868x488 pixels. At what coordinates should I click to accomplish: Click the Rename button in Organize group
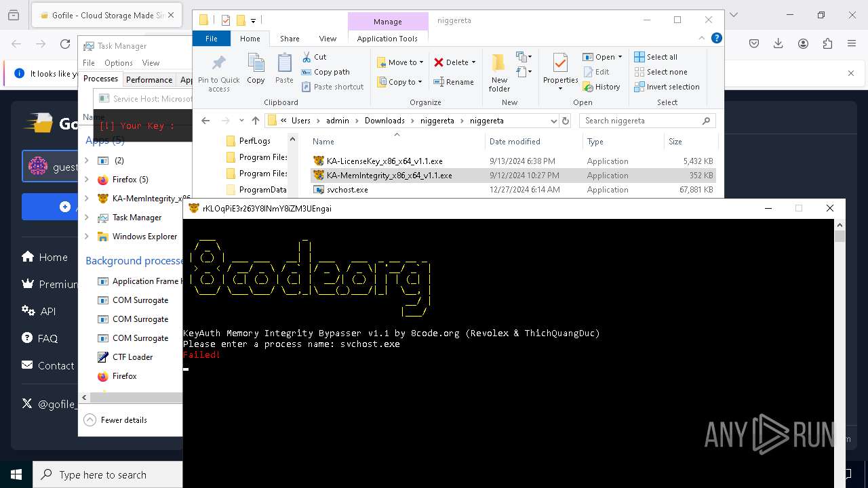(454, 82)
